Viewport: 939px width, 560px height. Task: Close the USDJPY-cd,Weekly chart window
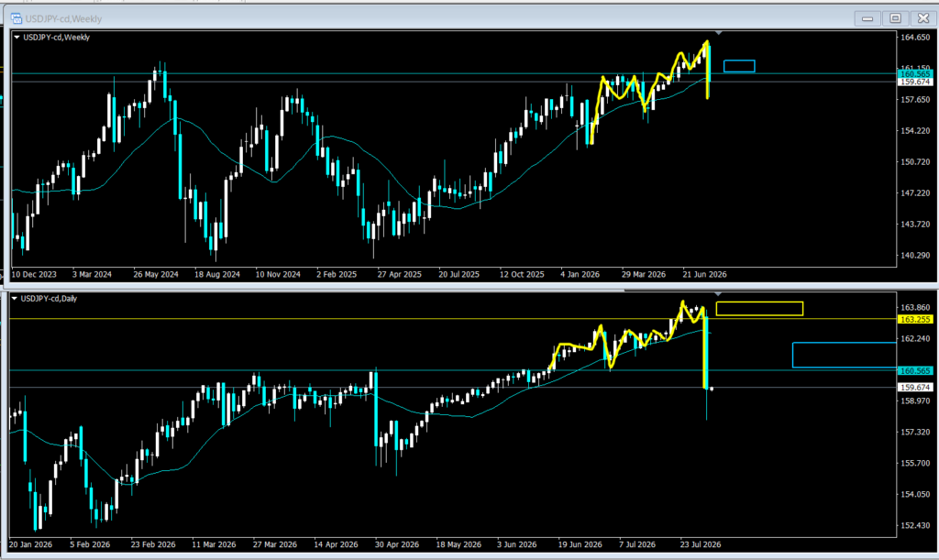click(923, 18)
